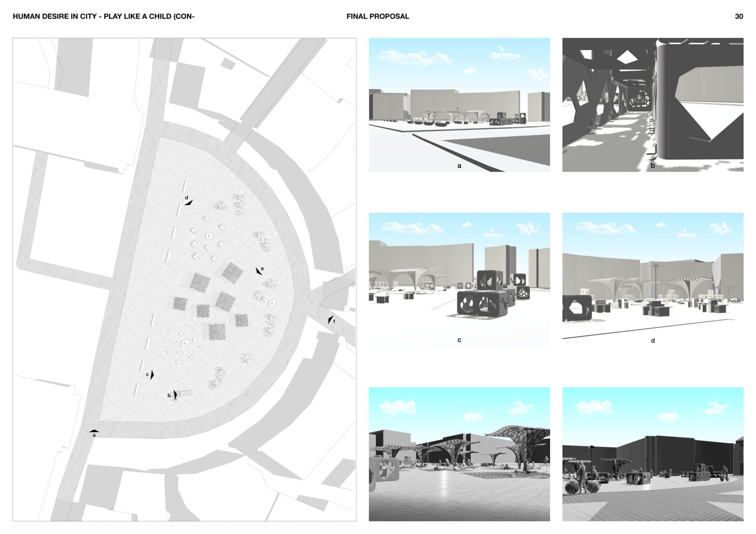Click the title HUMAN DESIRE IN CITY
756x534 pixels.
tap(55, 16)
